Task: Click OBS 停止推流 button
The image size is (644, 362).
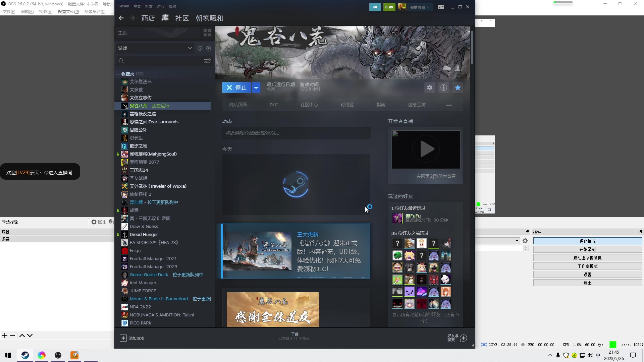Action: tap(588, 241)
